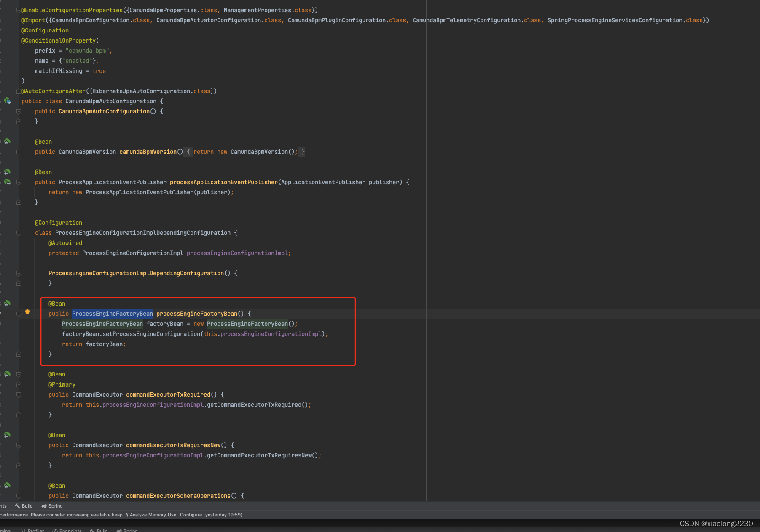Click the "enabled" name string
The width and height of the screenshot is (760, 532).
point(77,61)
